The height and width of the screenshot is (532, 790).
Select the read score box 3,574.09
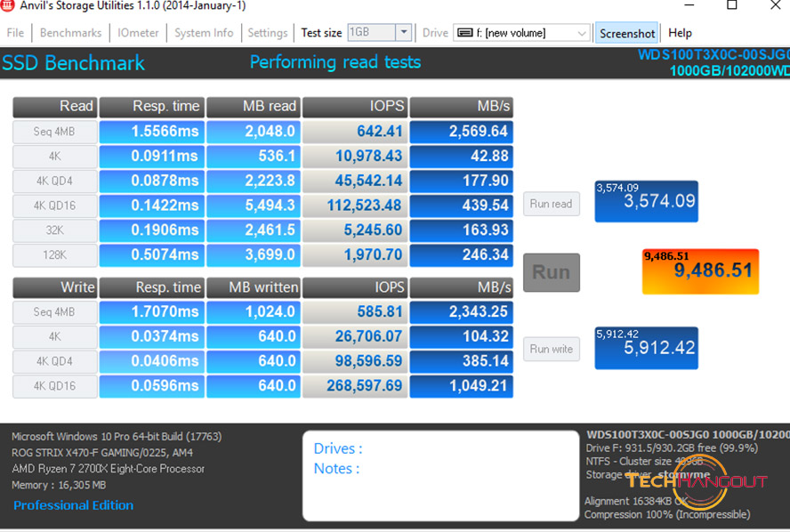(x=647, y=201)
